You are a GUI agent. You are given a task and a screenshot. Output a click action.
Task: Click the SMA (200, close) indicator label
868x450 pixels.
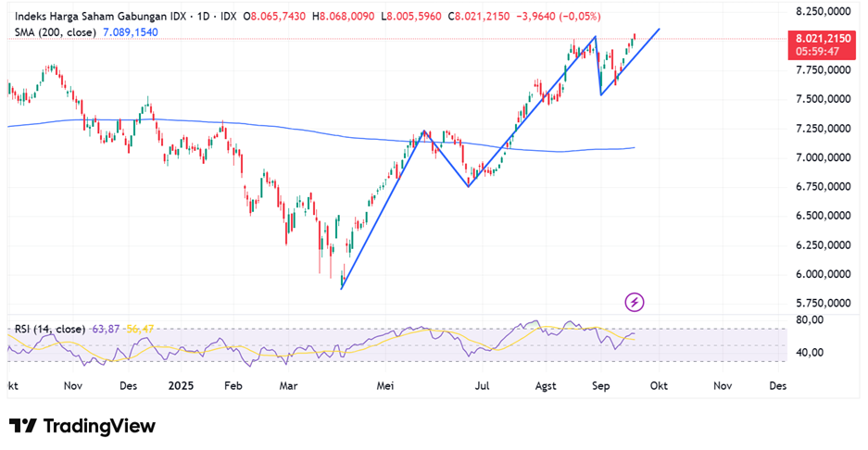pos(56,32)
